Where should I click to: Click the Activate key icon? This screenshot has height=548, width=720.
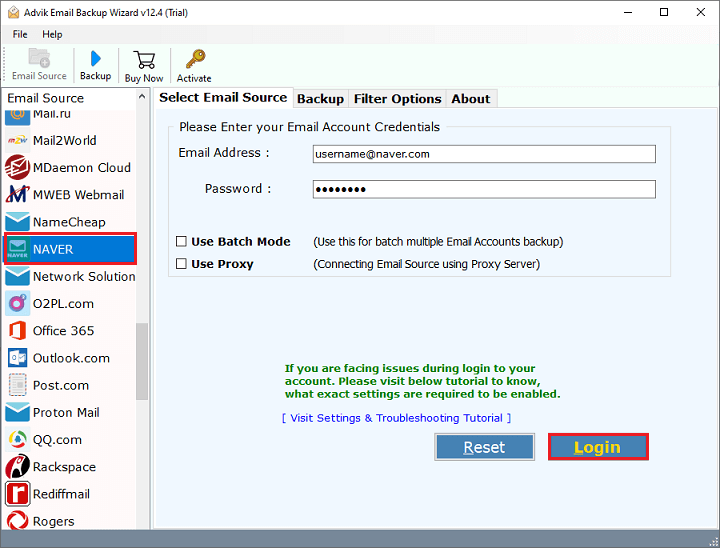(x=196, y=59)
